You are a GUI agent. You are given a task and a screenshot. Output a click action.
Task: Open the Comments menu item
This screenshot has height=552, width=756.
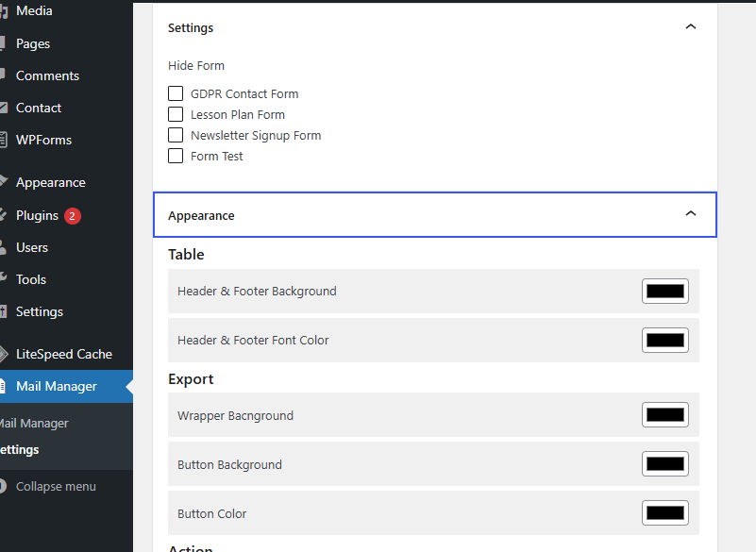(x=47, y=75)
